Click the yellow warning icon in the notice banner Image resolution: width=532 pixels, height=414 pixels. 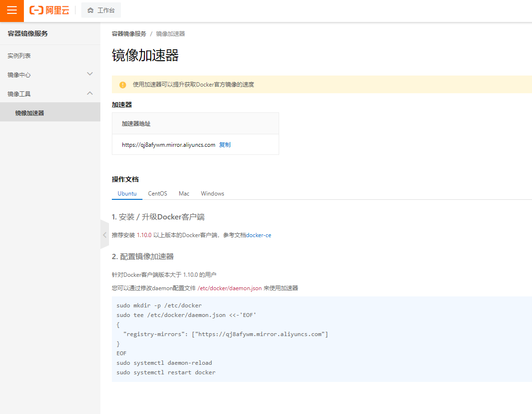[x=123, y=85]
